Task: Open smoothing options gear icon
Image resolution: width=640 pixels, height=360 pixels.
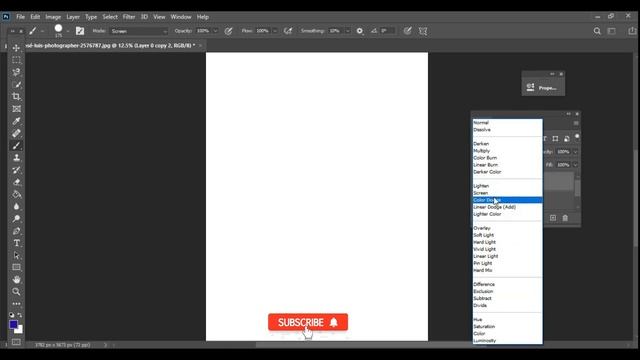Action: click(360, 31)
